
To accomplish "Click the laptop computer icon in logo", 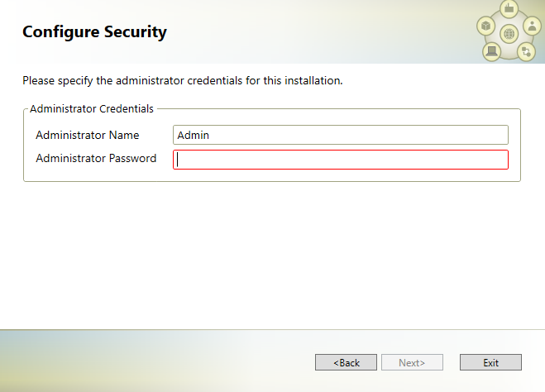I will pos(491,52).
